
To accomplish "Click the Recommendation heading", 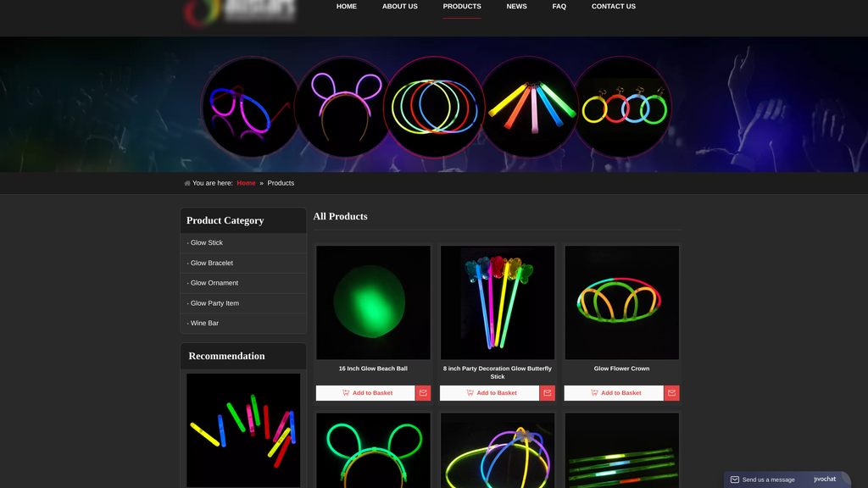I will (x=226, y=357).
